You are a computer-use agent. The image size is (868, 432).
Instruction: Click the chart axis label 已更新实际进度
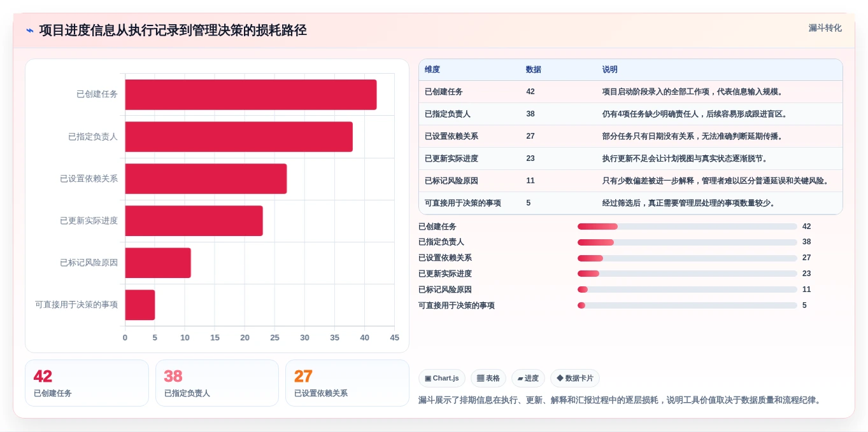(89, 221)
